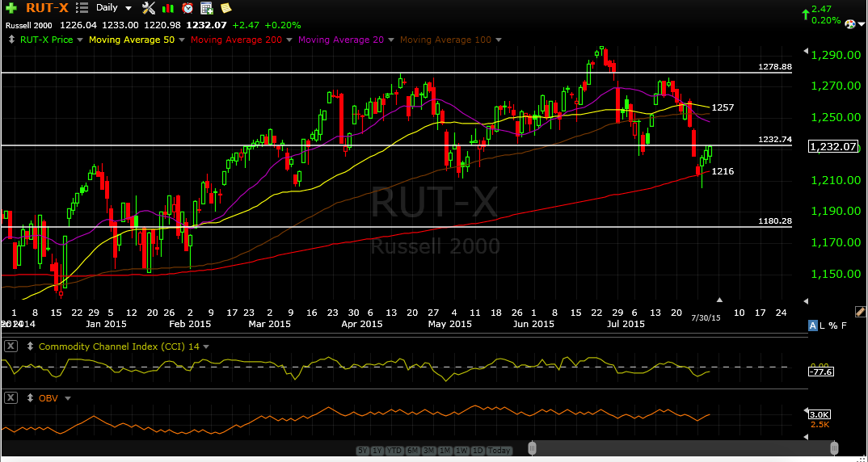Click the +0.20% change in header
This screenshot has height=462, width=868.
click(282, 25)
